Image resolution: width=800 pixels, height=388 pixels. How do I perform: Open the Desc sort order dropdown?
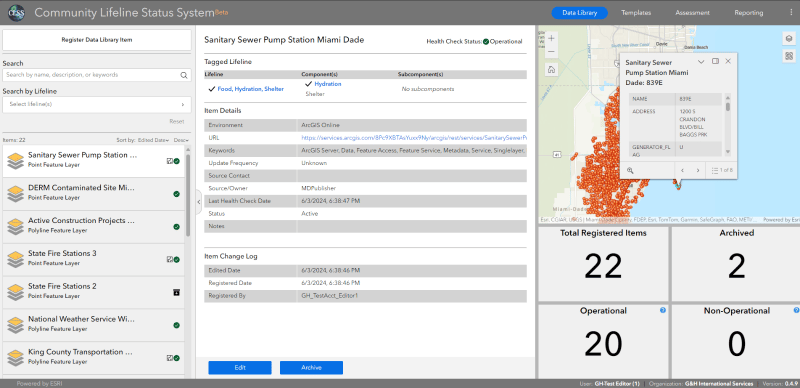tap(181, 140)
